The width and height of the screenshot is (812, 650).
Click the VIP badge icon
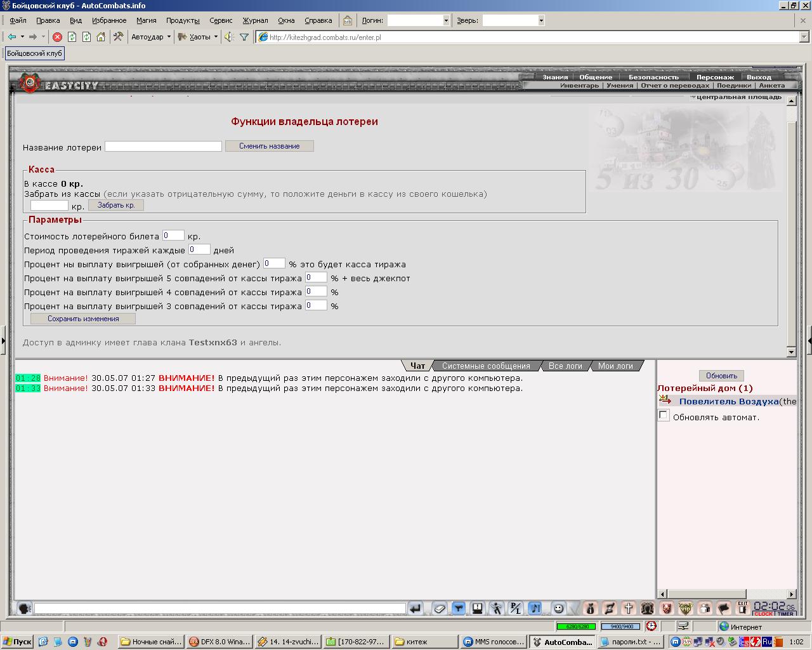pyautogui.click(x=685, y=608)
